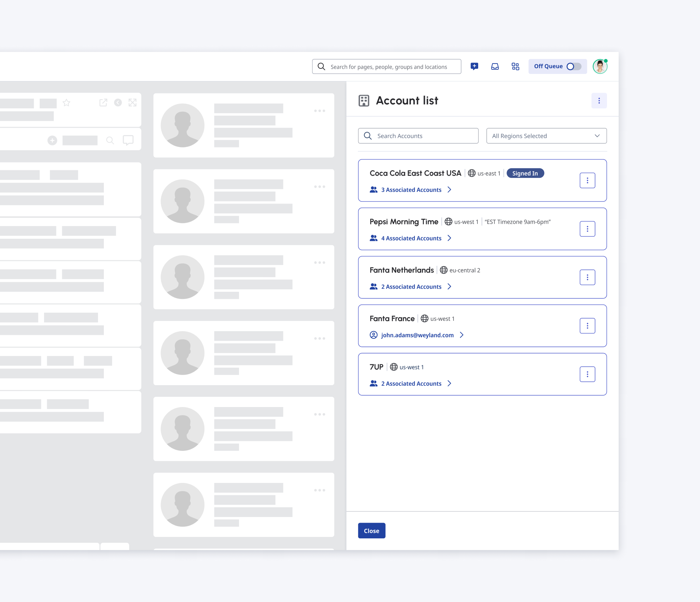Click the Signed In badge

tap(525, 173)
